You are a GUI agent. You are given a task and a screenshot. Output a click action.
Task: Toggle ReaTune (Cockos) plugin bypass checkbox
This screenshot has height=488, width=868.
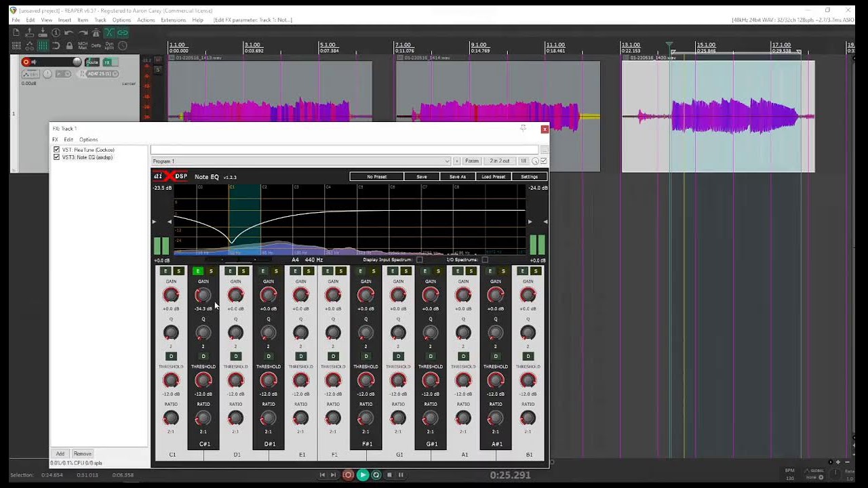[x=56, y=150]
